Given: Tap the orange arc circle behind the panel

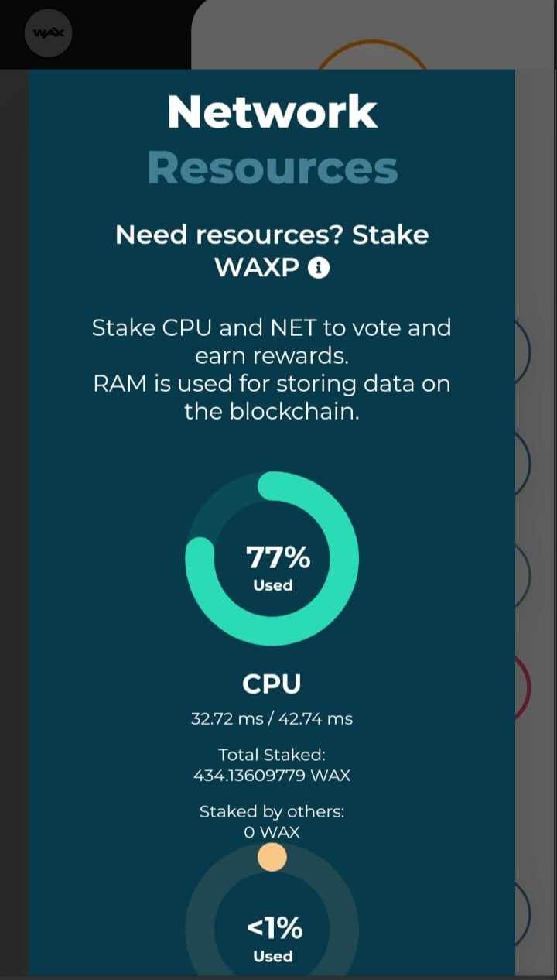Looking at the screenshot, I should point(372,54).
